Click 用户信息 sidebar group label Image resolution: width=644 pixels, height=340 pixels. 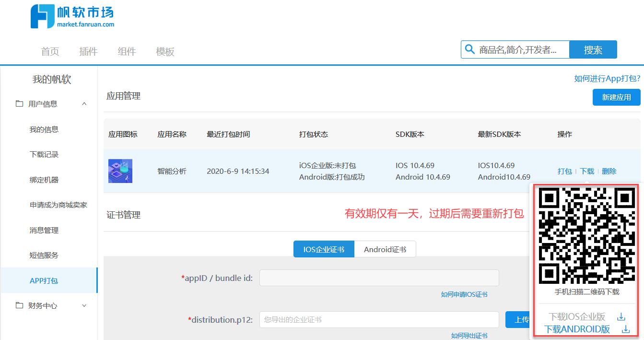click(43, 104)
